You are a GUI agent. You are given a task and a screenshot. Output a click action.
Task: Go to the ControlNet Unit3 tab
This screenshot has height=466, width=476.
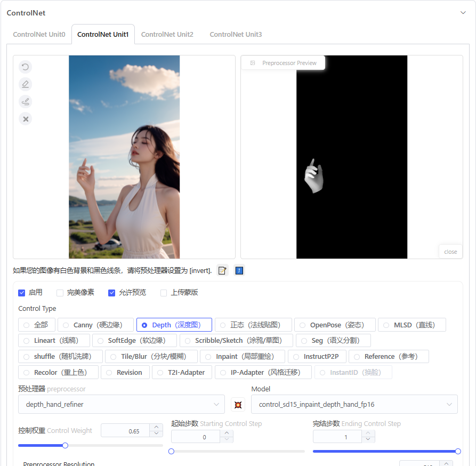236,34
